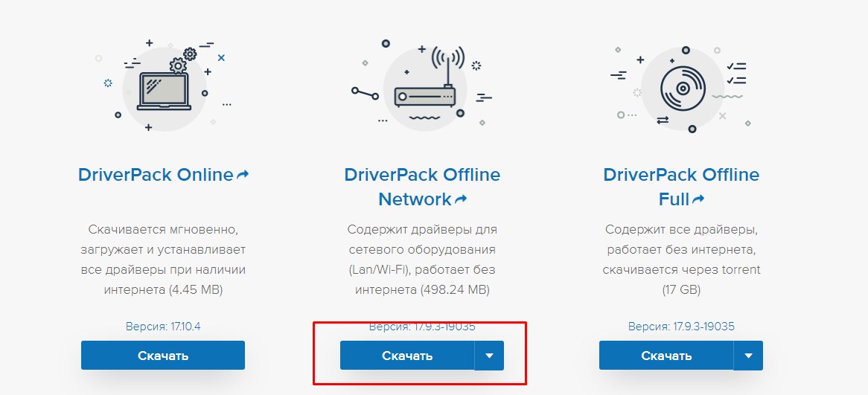
Task: Open the DriverPack Online title link
Action: click(x=156, y=175)
